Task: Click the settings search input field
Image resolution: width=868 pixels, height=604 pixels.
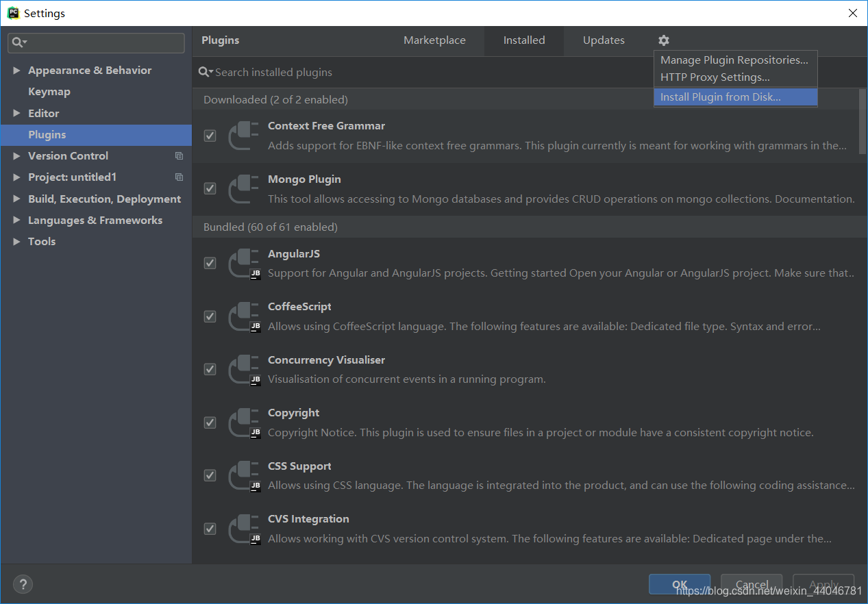Action: [96, 42]
